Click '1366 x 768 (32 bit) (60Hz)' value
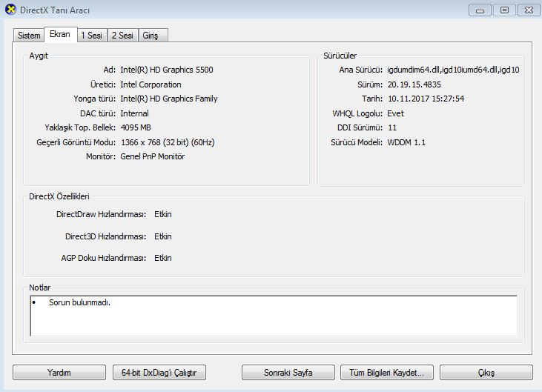 tap(168, 142)
